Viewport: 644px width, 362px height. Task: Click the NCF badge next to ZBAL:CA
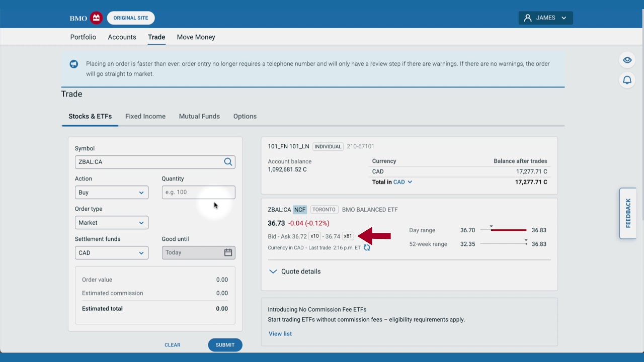pyautogui.click(x=300, y=210)
